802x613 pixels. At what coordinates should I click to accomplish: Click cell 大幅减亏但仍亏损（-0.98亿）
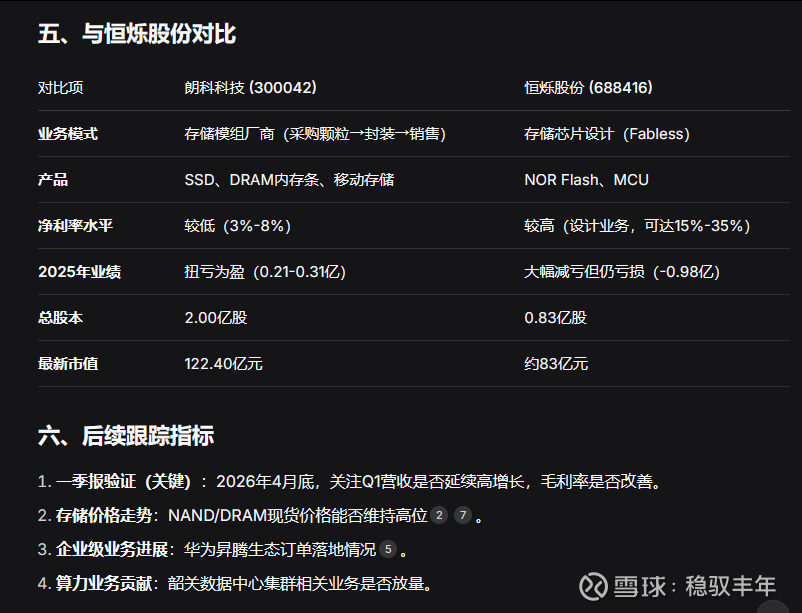622,272
